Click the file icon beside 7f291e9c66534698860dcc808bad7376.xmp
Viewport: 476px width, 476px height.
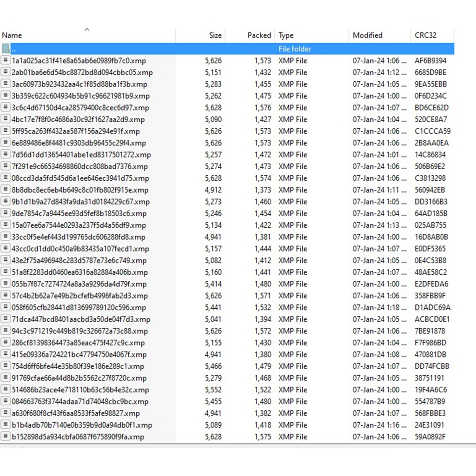[x=6, y=166]
